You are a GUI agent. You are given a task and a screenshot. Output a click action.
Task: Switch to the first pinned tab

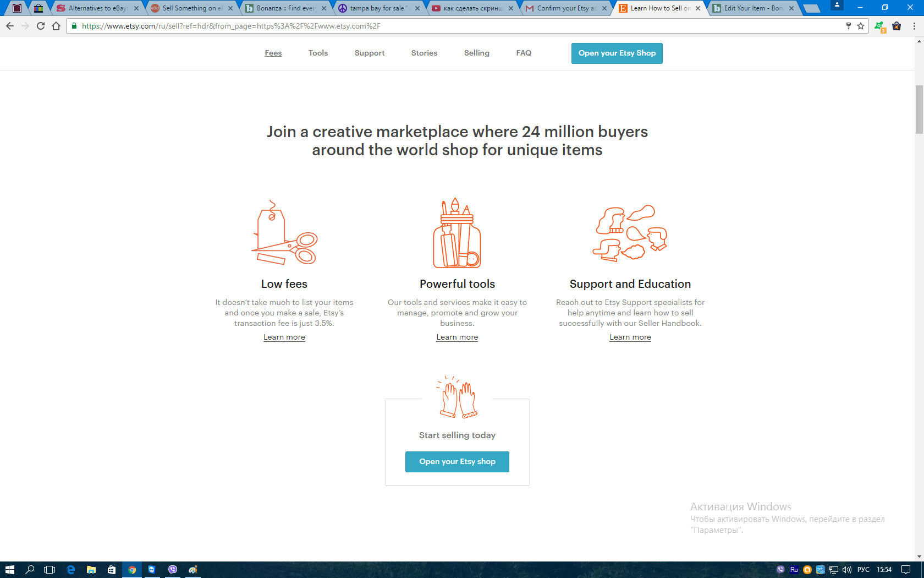tap(17, 8)
